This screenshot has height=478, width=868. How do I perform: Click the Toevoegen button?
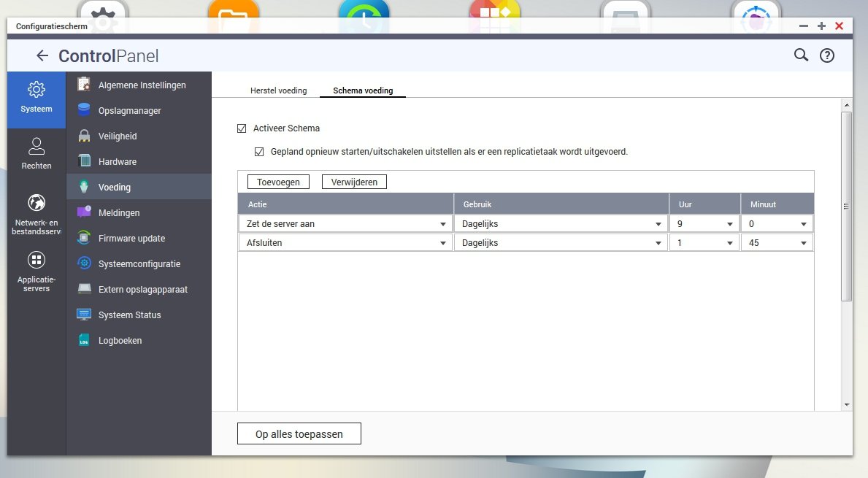pyautogui.click(x=278, y=182)
